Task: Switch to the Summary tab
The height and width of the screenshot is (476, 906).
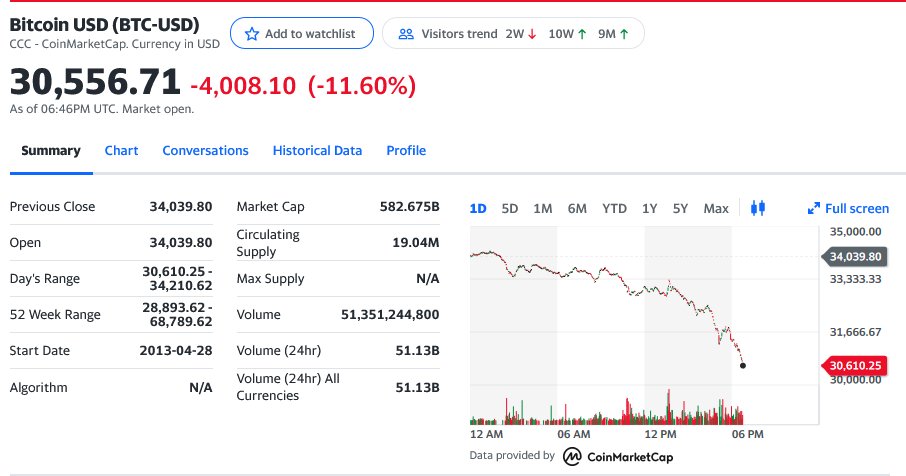Action: point(51,151)
